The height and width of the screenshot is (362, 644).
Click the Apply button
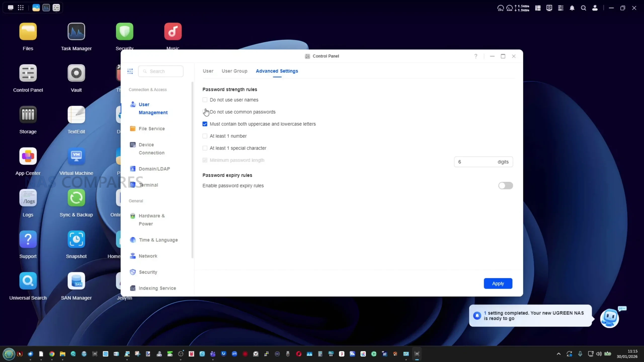tap(498, 283)
